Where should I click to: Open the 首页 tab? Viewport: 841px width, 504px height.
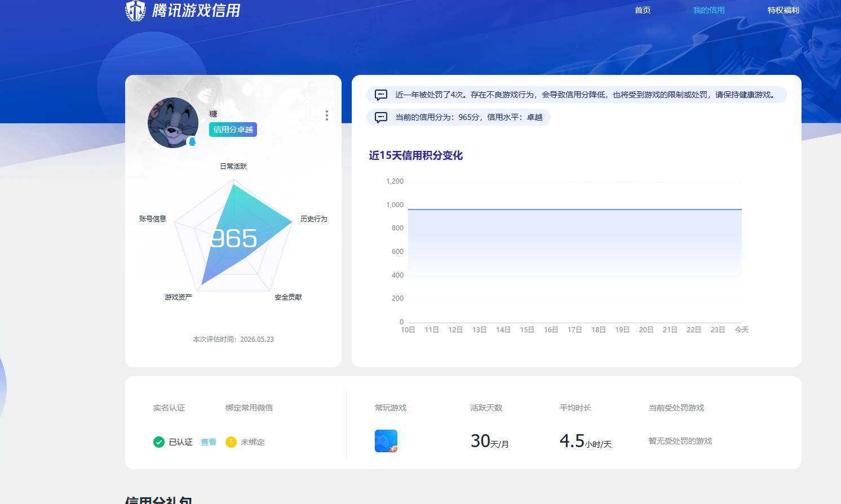coord(643,10)
